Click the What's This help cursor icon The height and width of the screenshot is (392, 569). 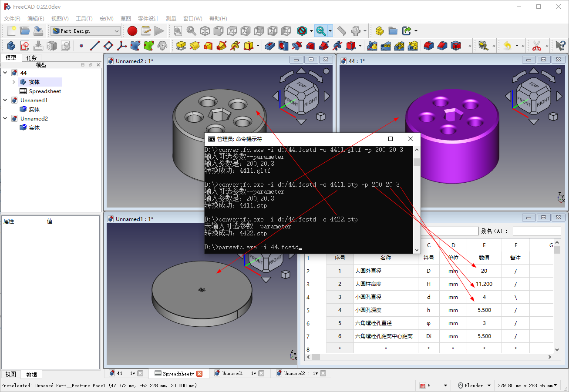560,45
